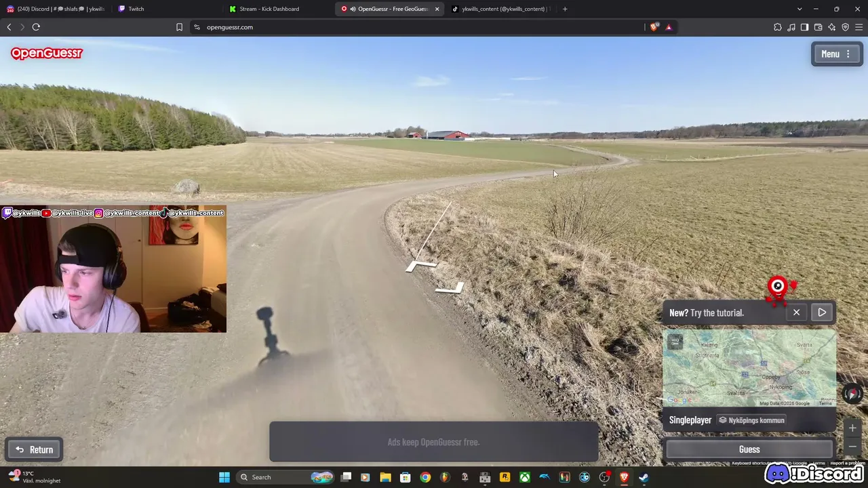
Task: Click the OpenGuessr logo
Action: point(46,54)
